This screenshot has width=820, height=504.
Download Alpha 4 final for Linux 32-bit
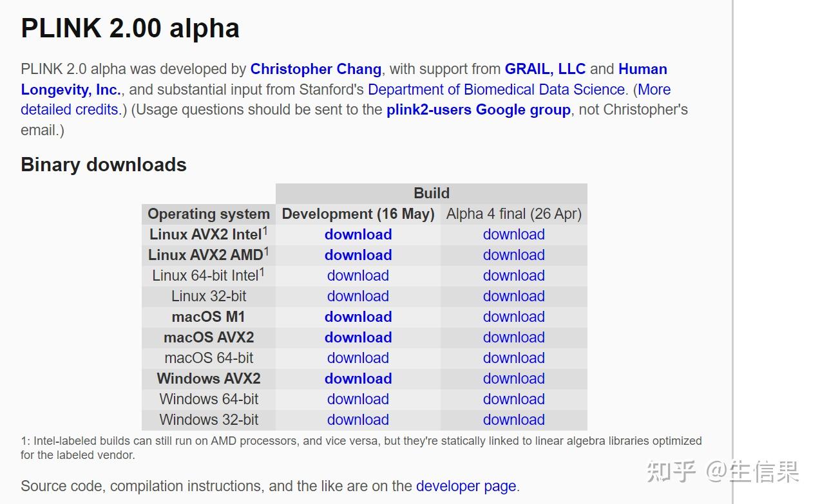pyautogui.click(x=513, y=297)
